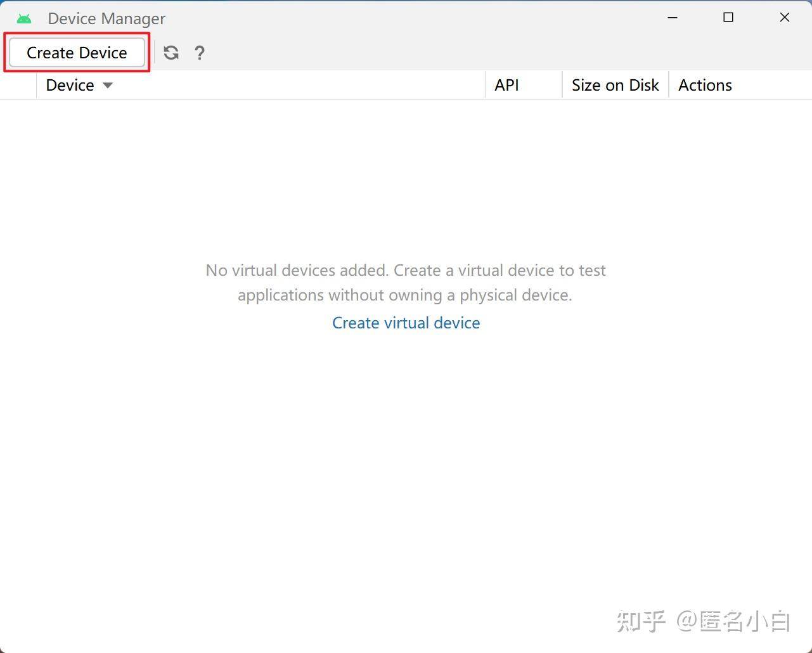
Task: Minimize the Device Manager window
Action: click(673, 18)
